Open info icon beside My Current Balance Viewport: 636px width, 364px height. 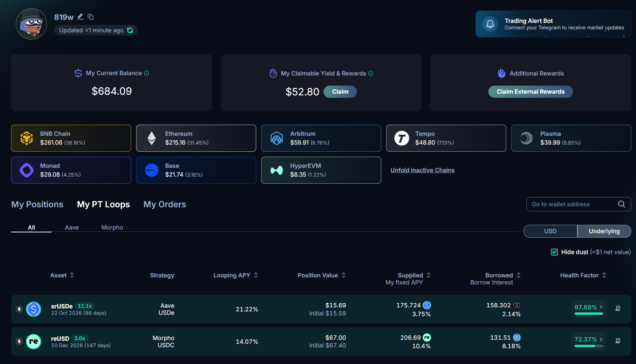[x=147, y=73]
